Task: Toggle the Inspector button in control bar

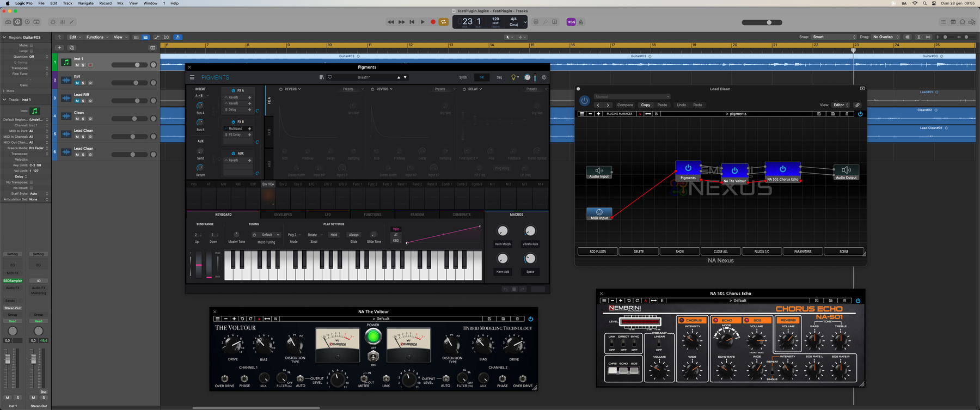Action: (17, 22)
